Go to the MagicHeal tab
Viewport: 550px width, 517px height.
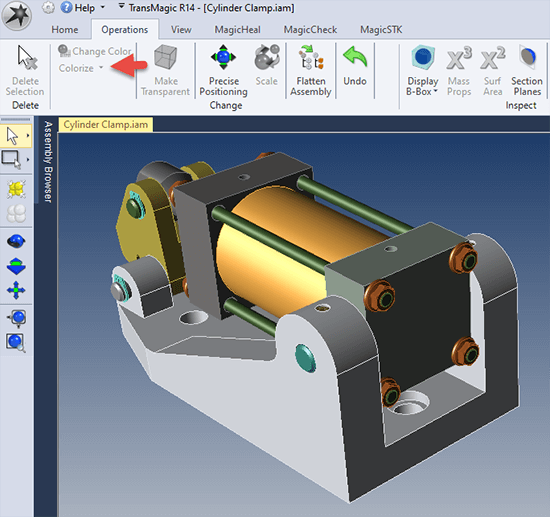coord(237,29)
